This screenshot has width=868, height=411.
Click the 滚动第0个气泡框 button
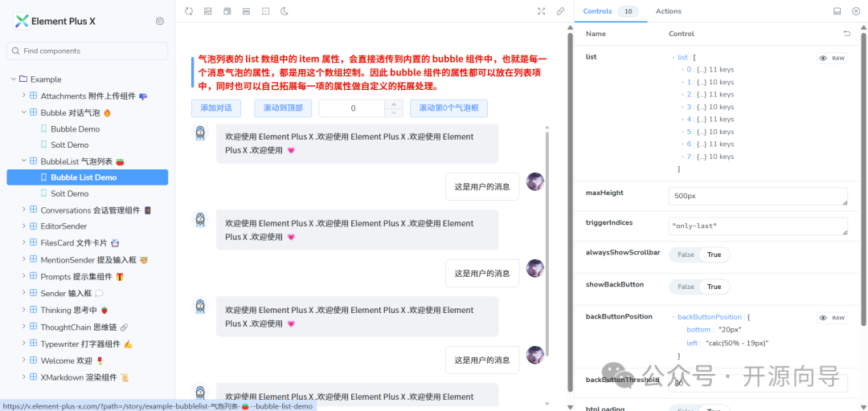click(x=448, y=108)
